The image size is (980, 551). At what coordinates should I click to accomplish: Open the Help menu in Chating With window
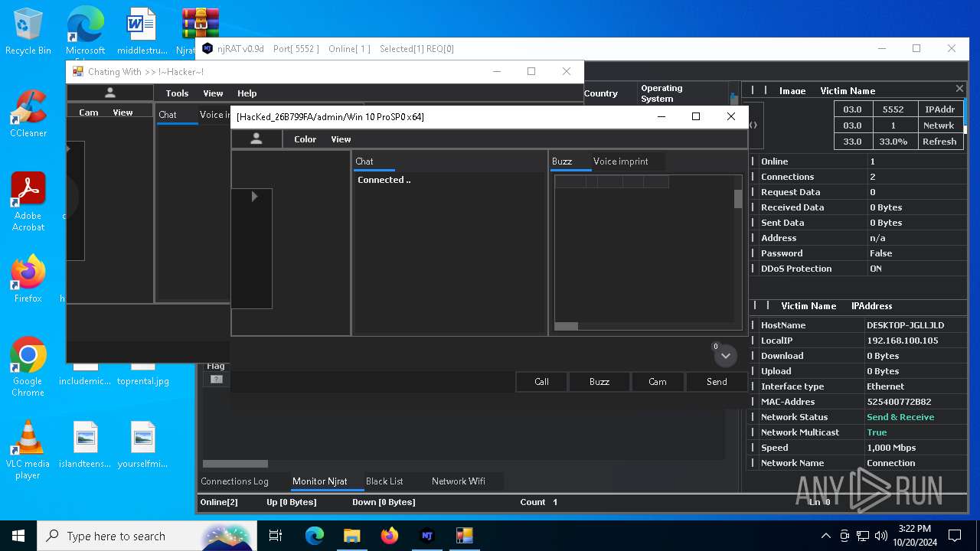(x=247, y=93)
